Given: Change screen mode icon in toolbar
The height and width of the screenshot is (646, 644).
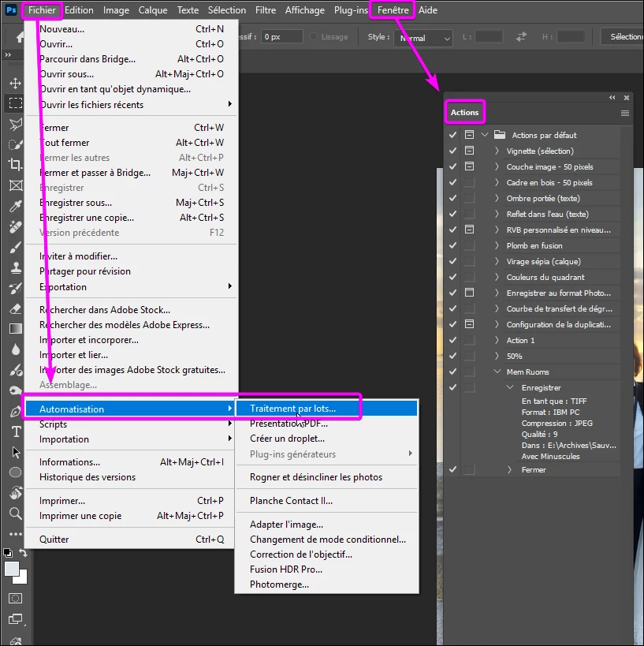Looking at the screenshot, I should tap(15, 618).
